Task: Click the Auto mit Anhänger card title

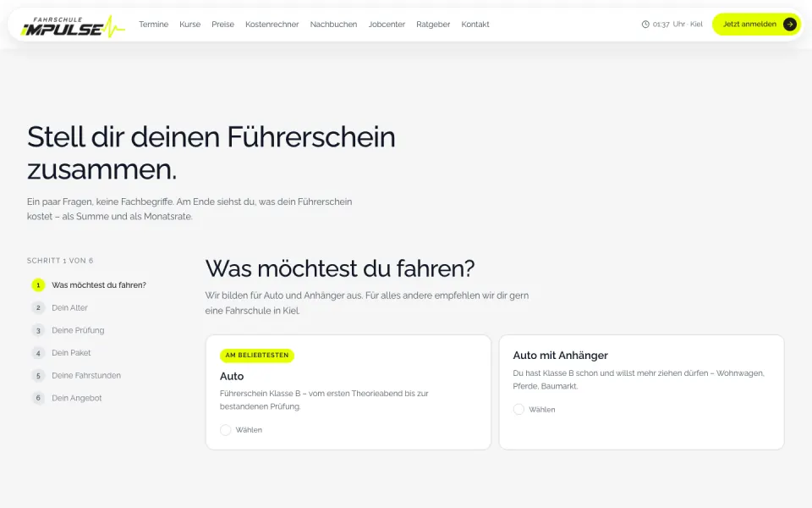Action: pyautogui.click(x=560, y=356)
